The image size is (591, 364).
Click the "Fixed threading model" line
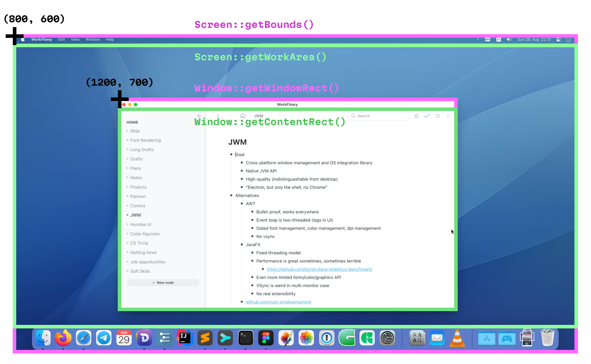pos(279,253)
